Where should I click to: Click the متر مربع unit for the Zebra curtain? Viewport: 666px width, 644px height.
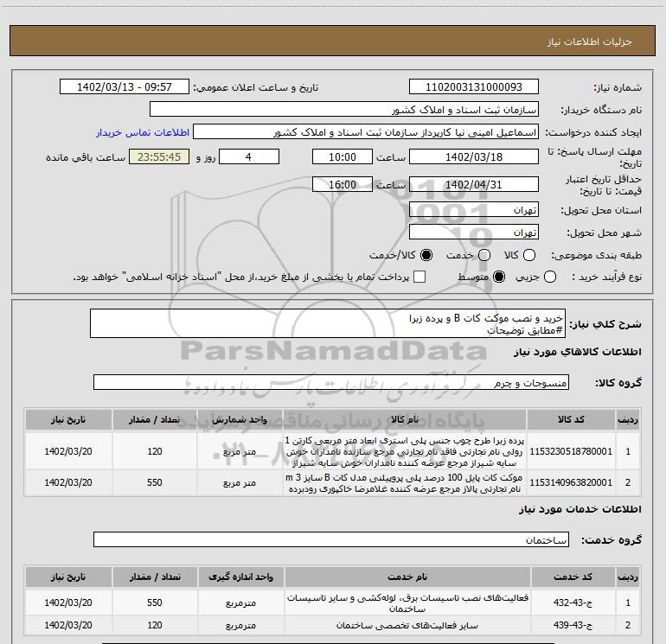click(x=240, y=451)
